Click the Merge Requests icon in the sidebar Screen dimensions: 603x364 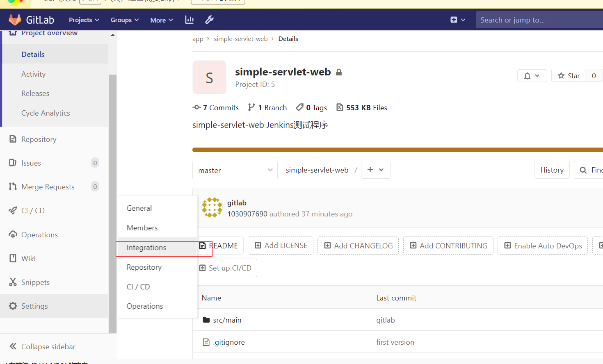(13, 187)
